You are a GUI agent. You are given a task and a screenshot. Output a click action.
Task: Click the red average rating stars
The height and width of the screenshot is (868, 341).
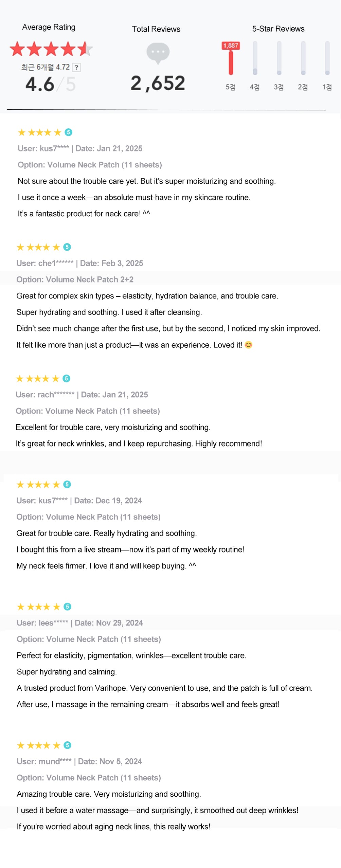[x=51, y=49]
